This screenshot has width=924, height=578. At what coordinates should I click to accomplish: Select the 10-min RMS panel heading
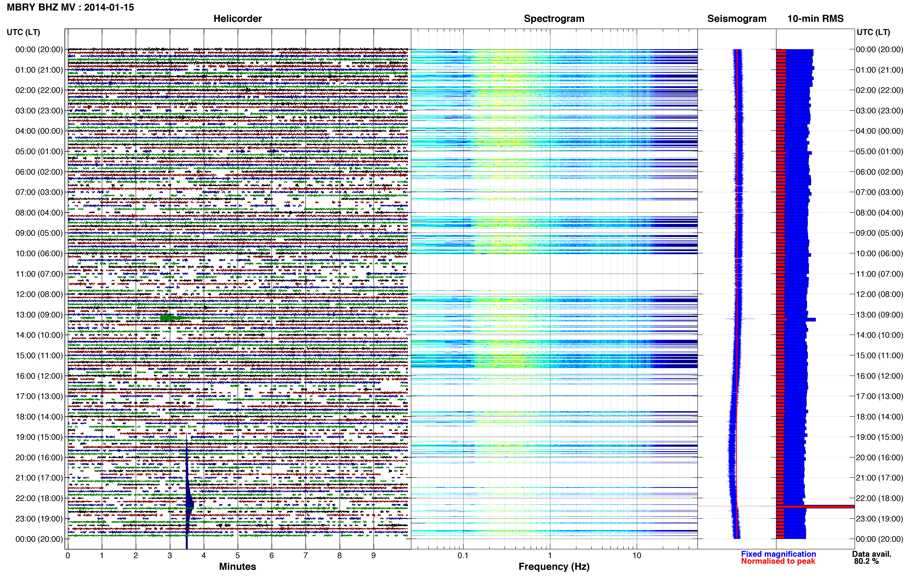[816, 18]
